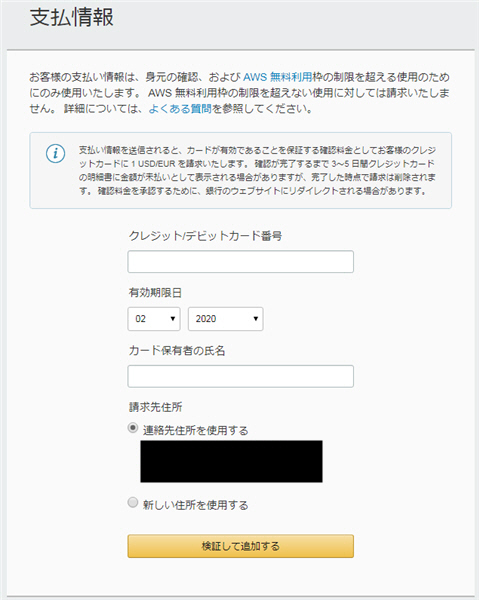Click the お客様の支払い情報は intro paragraph
This screenshot has width=479, height=600.
click(240, 93)
